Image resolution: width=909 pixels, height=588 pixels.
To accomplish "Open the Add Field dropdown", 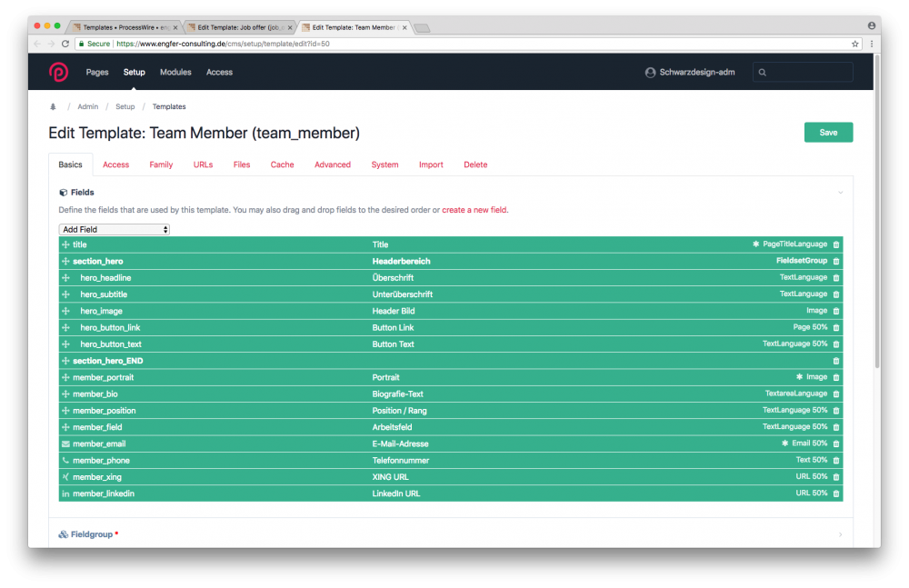I will [x=115, y=230].
